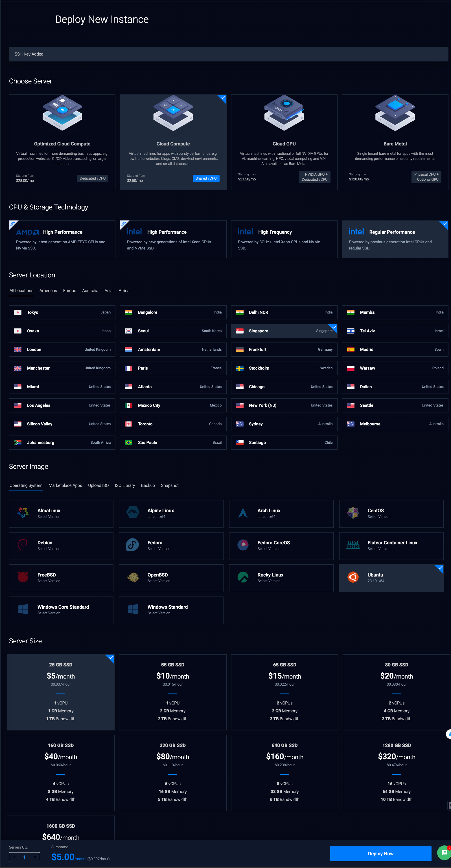Select the AMD High Performance option

pyautogui.click(x=62, y=239)
